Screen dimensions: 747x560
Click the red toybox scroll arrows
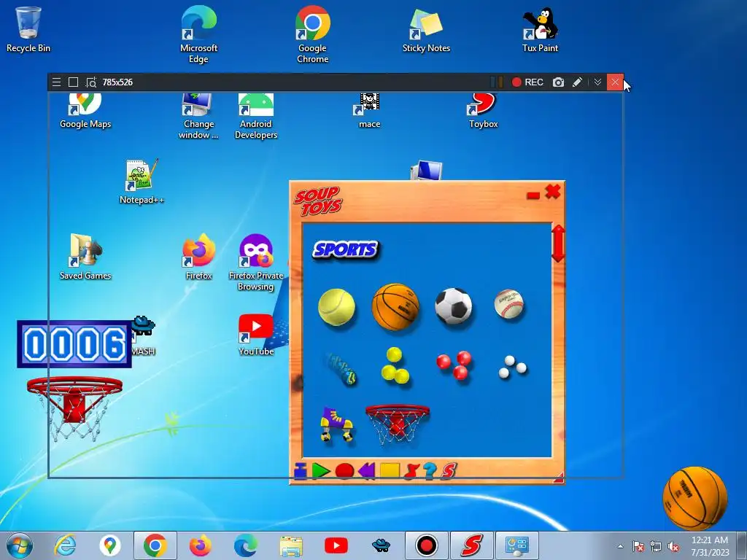[558, 244]
